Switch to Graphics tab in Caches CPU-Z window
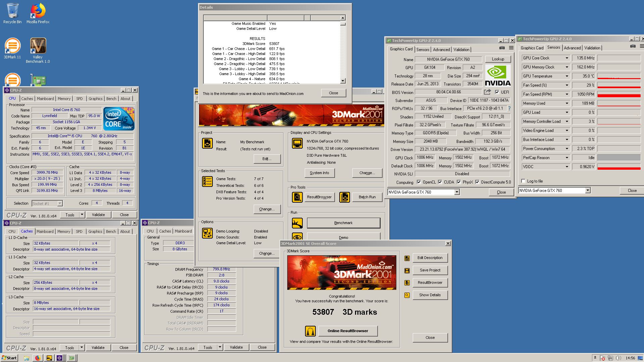Image resolution: width=644 pixels, height=362 pixels. [x=95, y=231]
